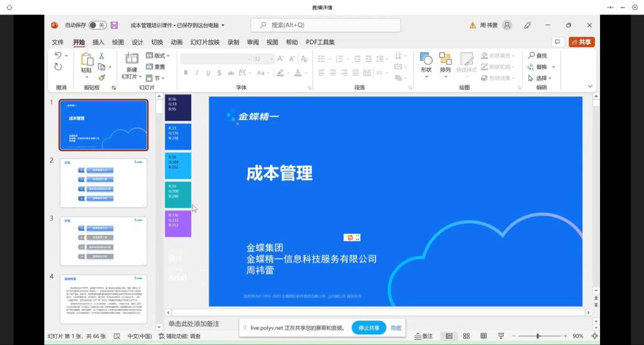The image size is (644, 345).
Task: Open Reading view from status bar
Action: (484, 336)
